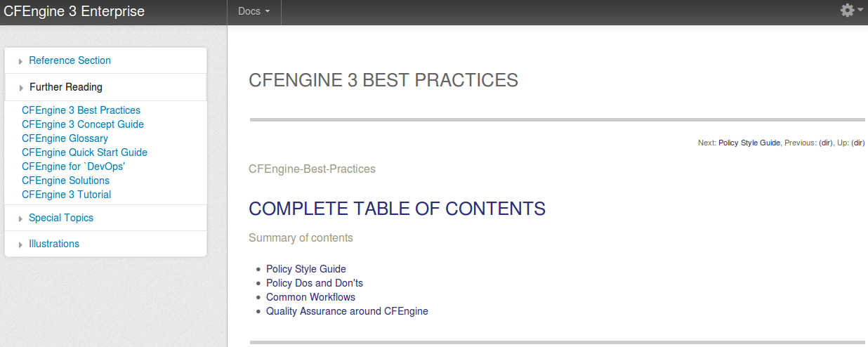Open the CFEngine Quick Start Guide link
This screenshot has height=347, width=868.
[x=84, y=152]
